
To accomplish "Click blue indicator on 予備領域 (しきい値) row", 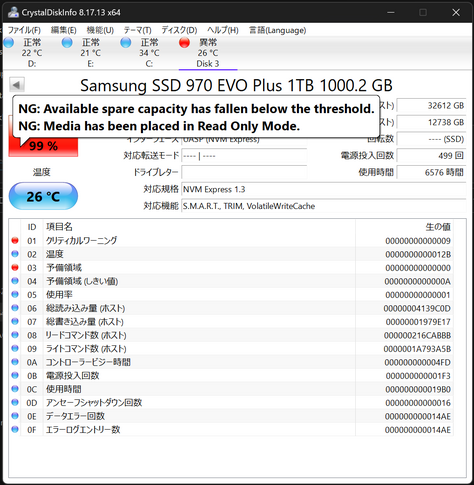I will pos(15,281).
